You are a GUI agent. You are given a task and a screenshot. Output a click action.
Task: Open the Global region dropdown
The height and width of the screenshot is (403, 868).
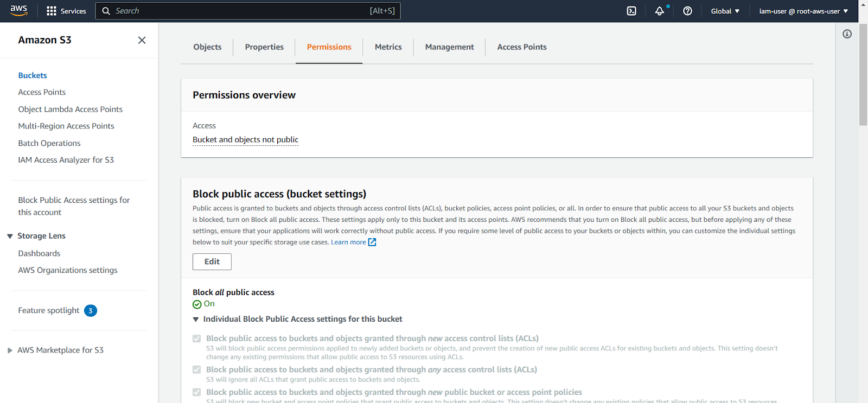pyautogui.click(x=725, y=11)
